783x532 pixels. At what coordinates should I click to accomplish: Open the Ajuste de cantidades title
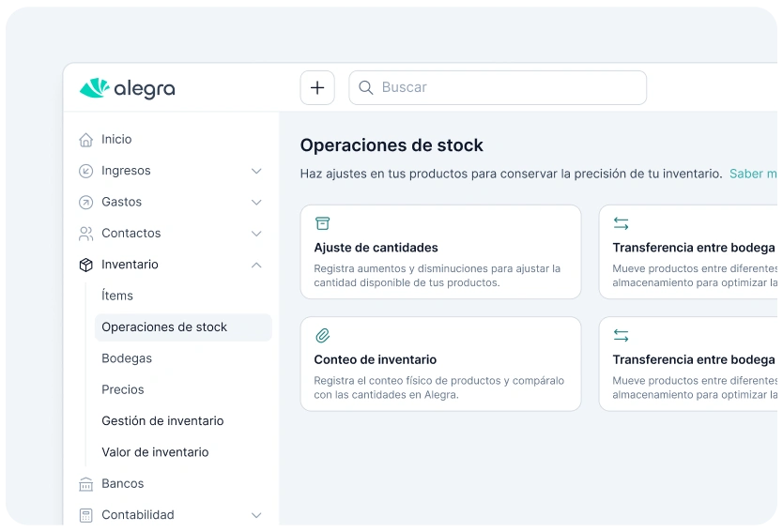[376, 248]
